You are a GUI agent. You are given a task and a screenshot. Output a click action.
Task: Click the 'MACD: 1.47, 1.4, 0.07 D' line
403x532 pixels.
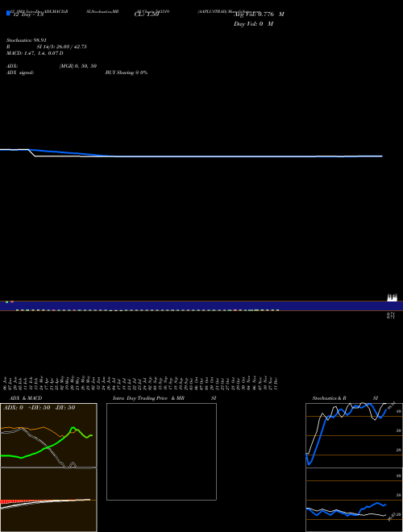pyautogui.click(x=35, y=53)
